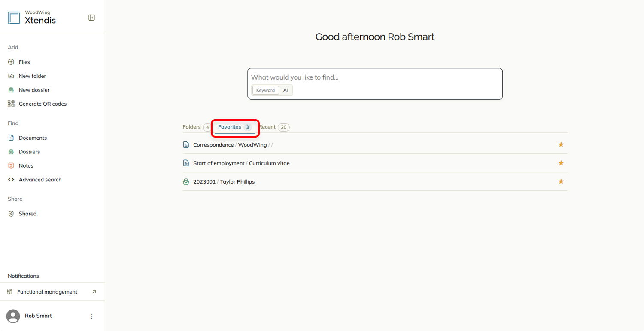The width and height of the screenshot is (644, 331).
Task: Switch search mode to AI
Action: tap(286, 90)
